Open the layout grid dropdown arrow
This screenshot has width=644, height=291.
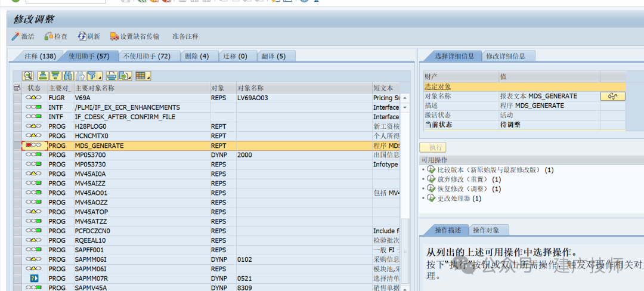pos(148,76)
